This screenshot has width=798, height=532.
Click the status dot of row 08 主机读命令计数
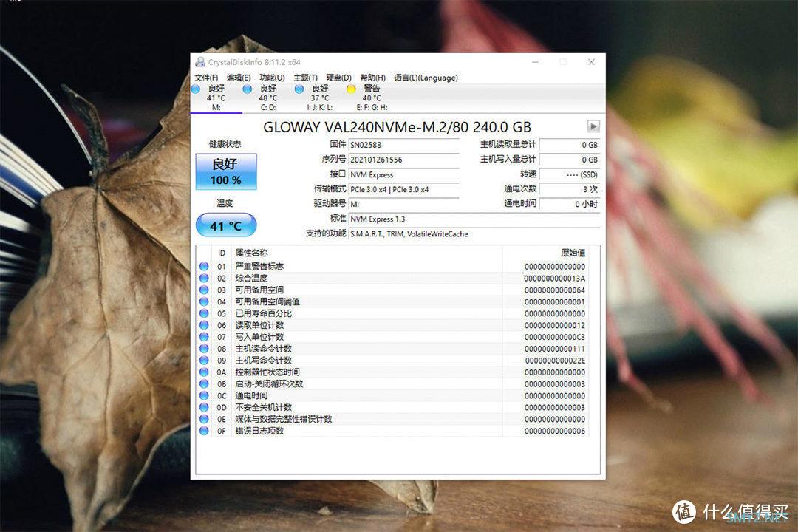click(204, 348)
